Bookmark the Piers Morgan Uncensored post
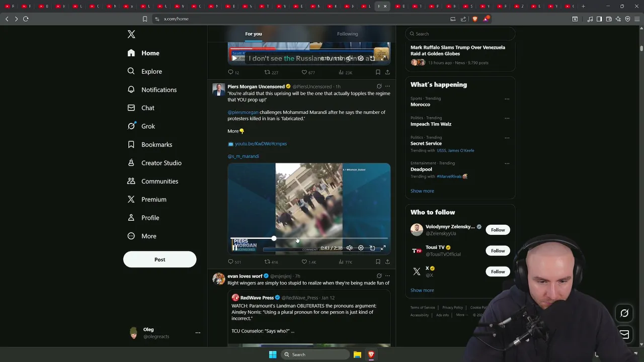Viewport: 644px width, 362px height. pyautogui.click(x=378, y=262)
